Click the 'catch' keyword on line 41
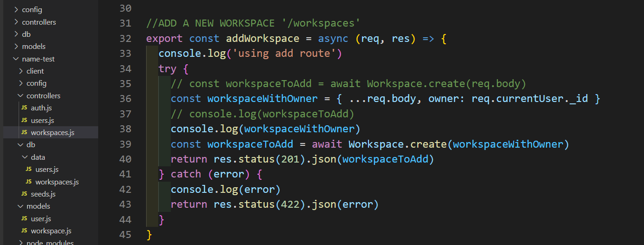Viewport: 644px width, 245px height. point(186,174)
